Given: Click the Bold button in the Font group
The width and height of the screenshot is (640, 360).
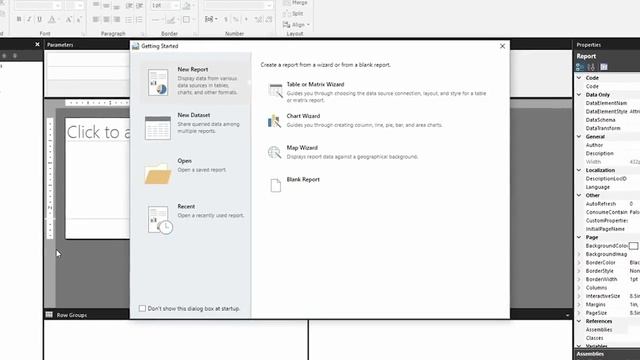Looking at the screenshot, I should (x=19, y=19).
